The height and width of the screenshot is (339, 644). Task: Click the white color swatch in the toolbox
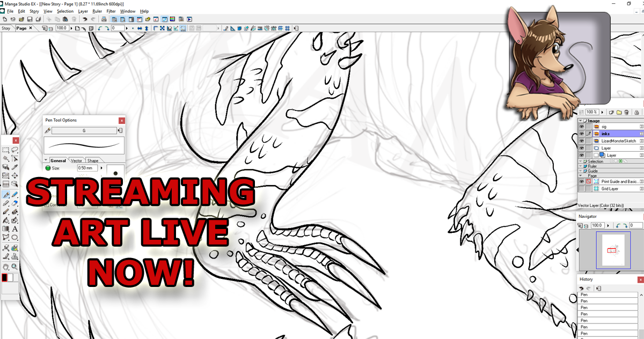(x=10, y=277)
